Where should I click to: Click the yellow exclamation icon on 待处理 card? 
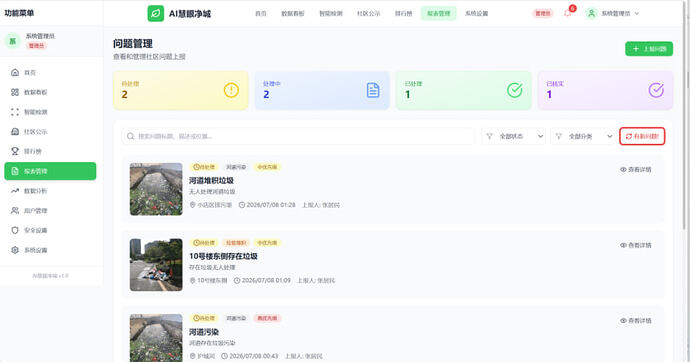(231, 90)
